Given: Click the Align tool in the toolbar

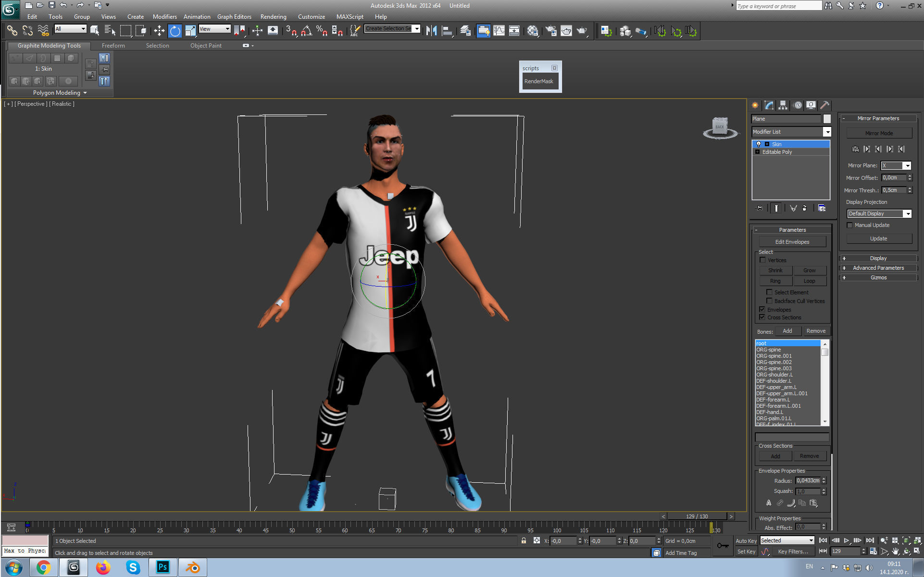Looking at the screenshot, I should pos(447,31).
